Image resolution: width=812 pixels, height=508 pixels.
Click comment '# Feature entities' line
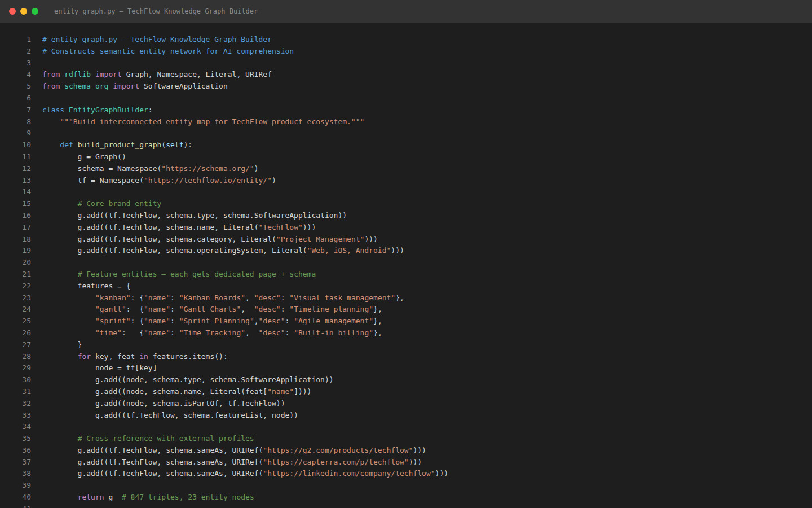point(197,274)
